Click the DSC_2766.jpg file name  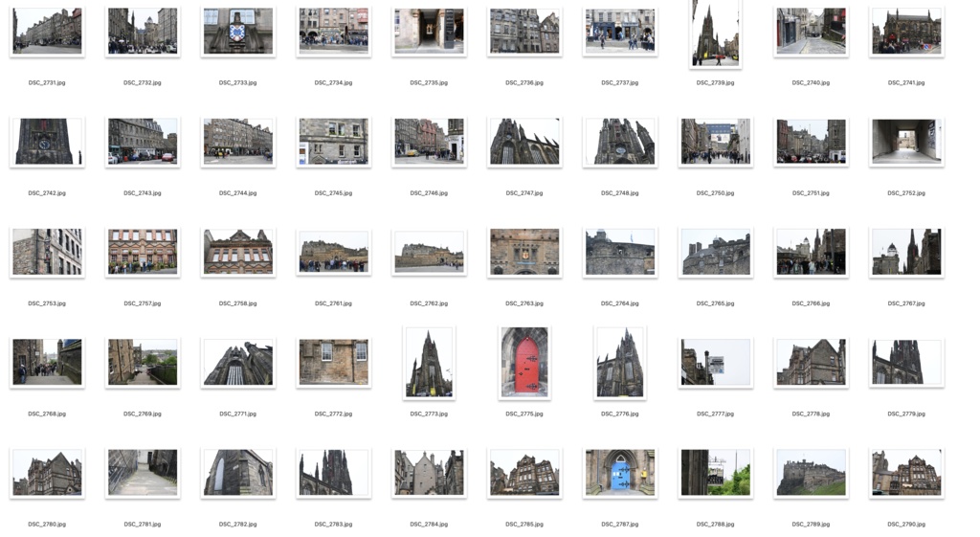tap(811, 303)
